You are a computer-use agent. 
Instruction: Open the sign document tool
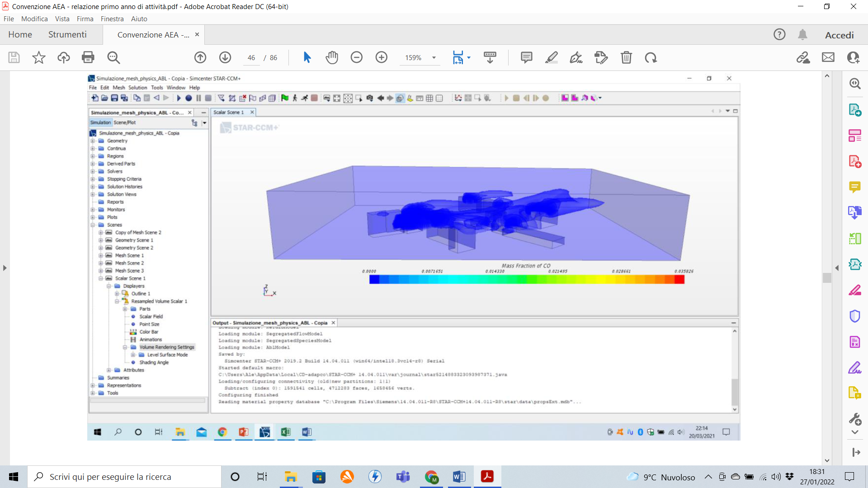point(576,57)
